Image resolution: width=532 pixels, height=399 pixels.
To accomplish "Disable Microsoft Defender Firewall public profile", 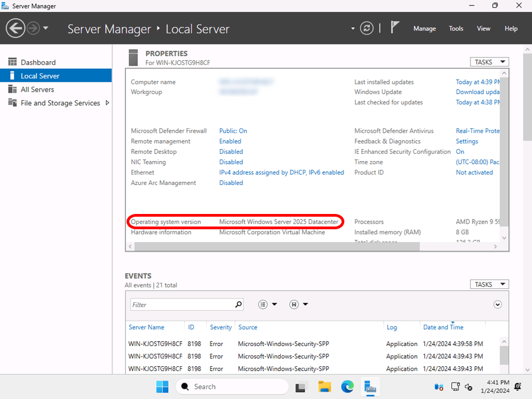I will (x=233, y=130).
